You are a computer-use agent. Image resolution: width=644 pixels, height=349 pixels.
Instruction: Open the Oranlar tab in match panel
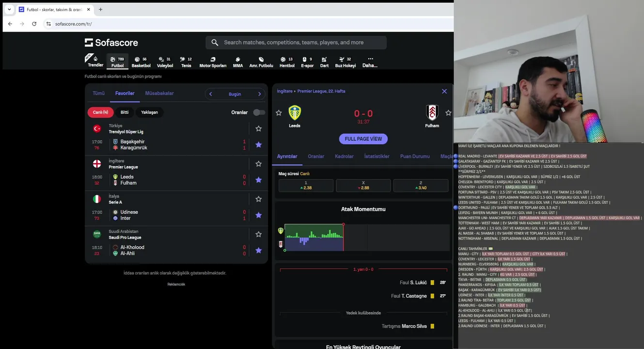316,156
